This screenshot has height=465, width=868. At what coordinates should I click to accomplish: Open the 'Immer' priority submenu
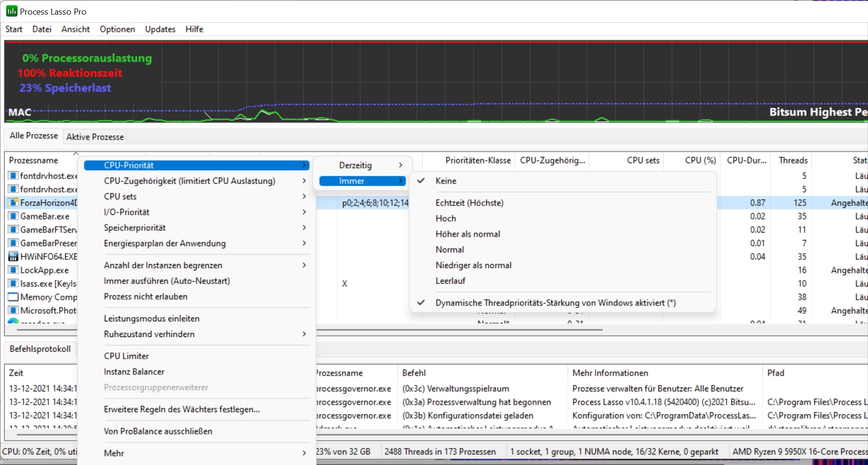click(x=363, y=181)
